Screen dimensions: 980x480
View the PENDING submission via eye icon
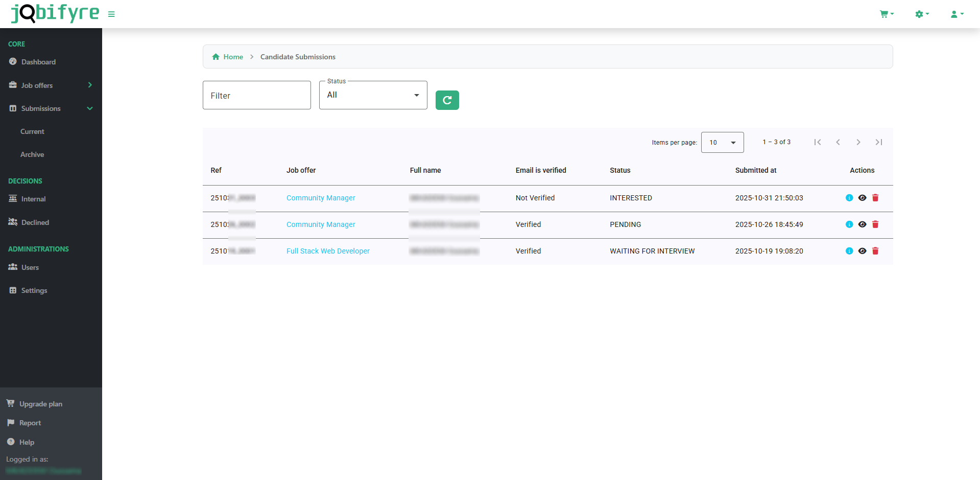point(862,224)
